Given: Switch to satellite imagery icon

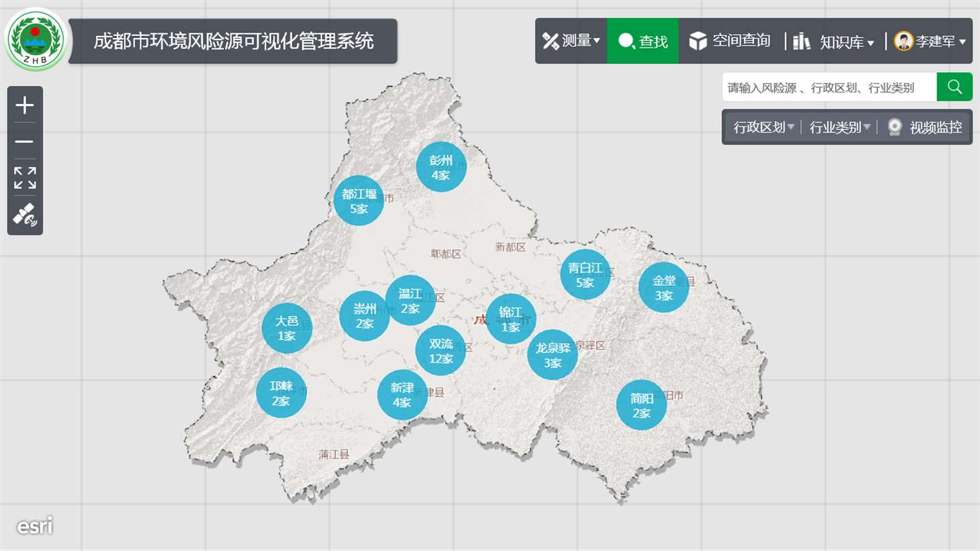Looking at the screenshot, I should click(25, 215).
